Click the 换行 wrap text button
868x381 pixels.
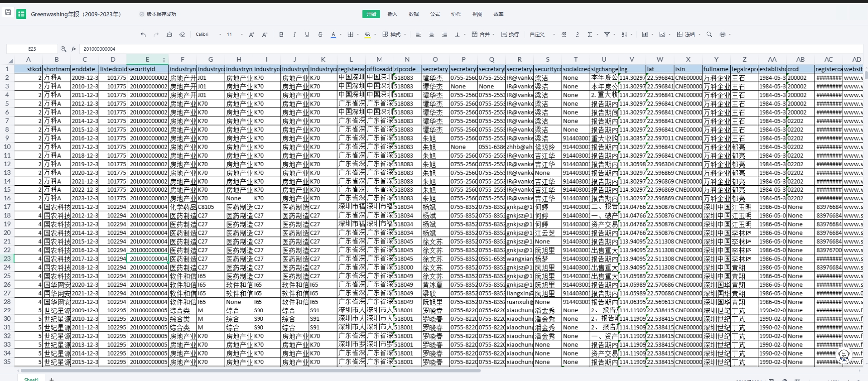tap(510, 34)
